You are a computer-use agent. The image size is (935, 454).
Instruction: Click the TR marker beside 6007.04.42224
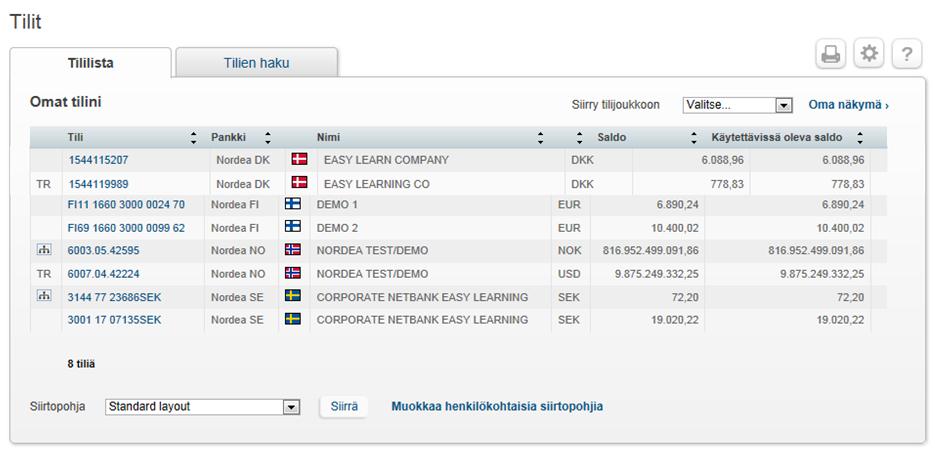pyautogui.click(x=44, y=274)
